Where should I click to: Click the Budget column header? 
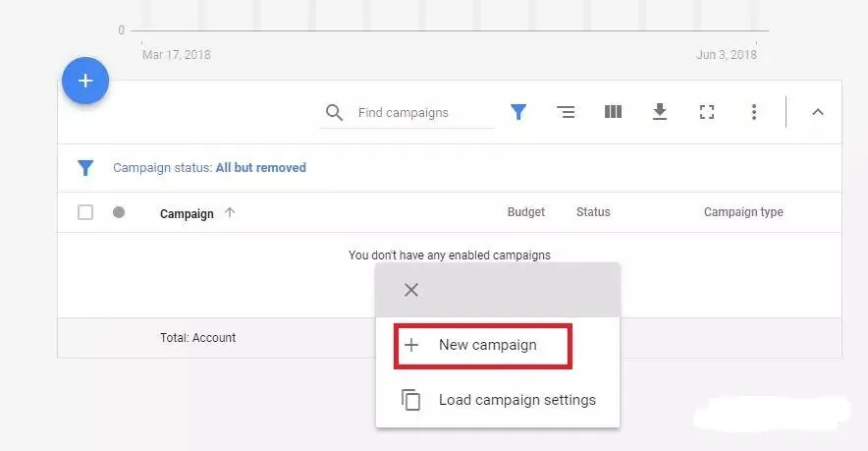(525, 212)
